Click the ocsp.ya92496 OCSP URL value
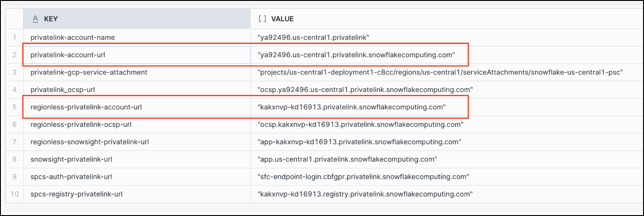Image resolution: width=644 pixels, height=216 pixels. click(365, 90)
